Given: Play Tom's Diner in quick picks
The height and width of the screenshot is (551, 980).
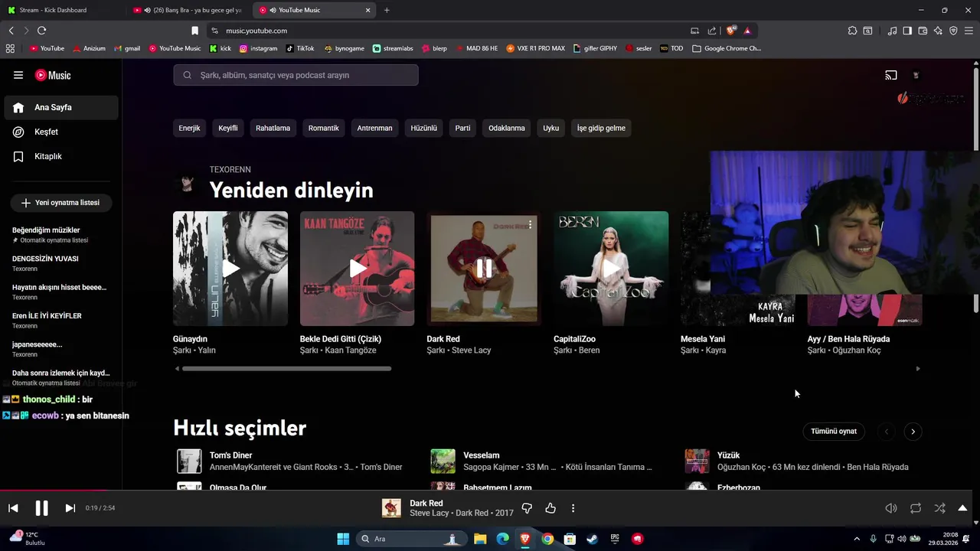Looking at the screenshot, I should coord(189,461).
